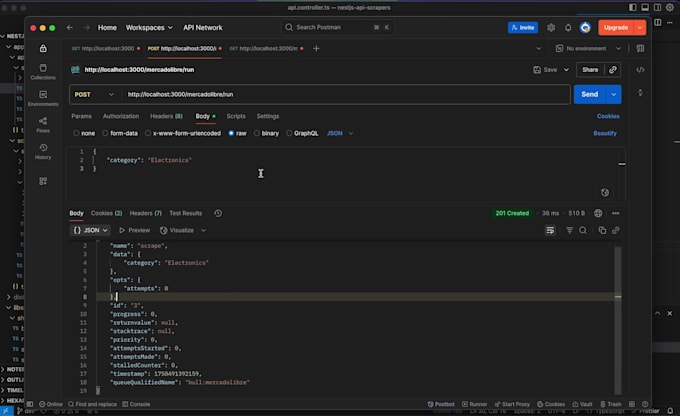Search within the response body

(583, 230)
